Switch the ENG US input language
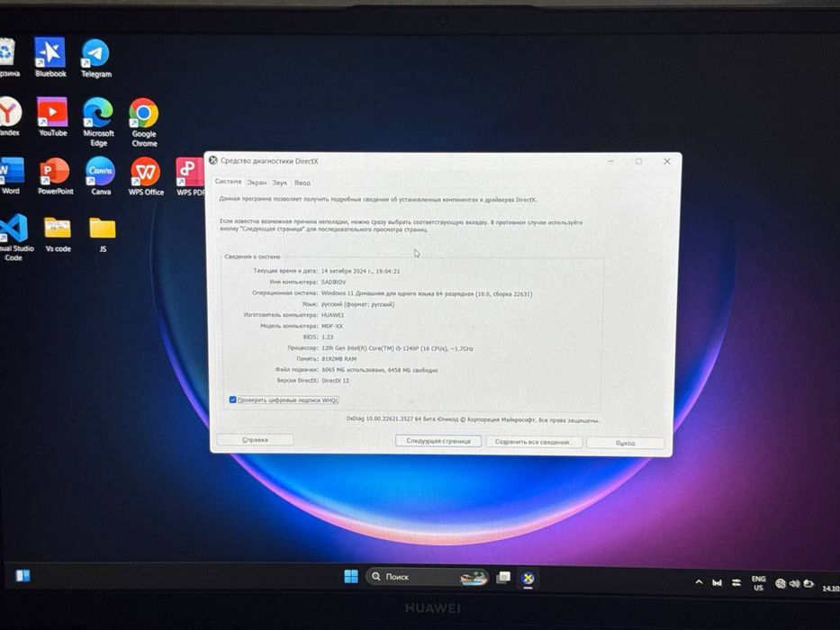This screenshot has height=630, width=840. [758, 583]
